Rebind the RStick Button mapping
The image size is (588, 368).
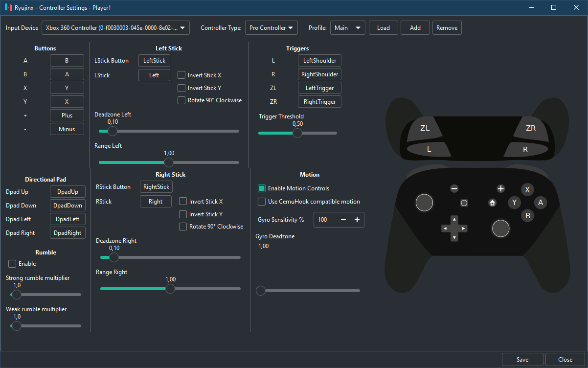[x=157, y=187]
